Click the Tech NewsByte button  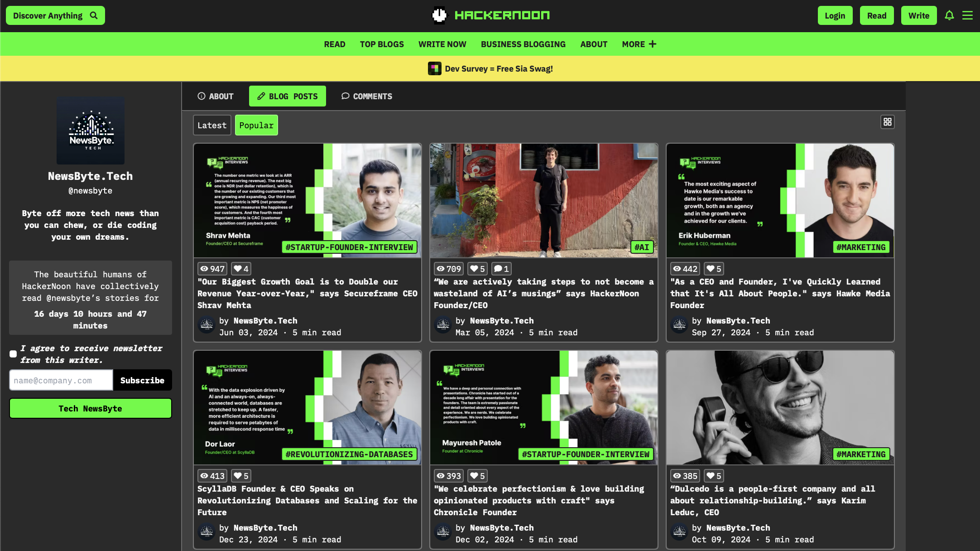pos(91,408)
